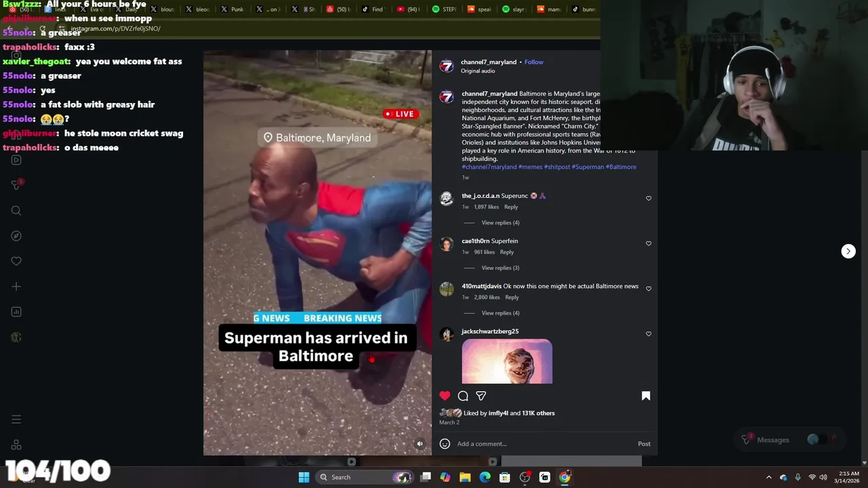Like jackschwartzberg25's comment

click(x=648, y=334)
